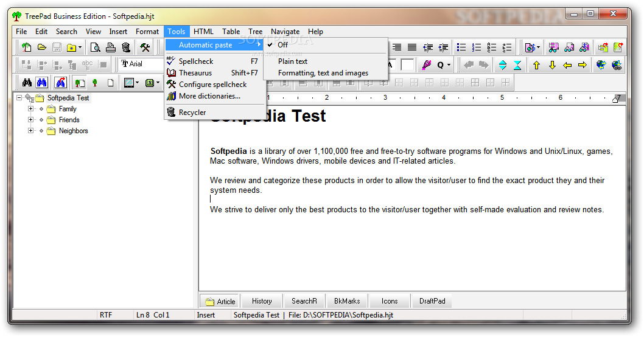Click the increase indent icon
Viewport: 644px width, 337px height.
coord(443,47)
